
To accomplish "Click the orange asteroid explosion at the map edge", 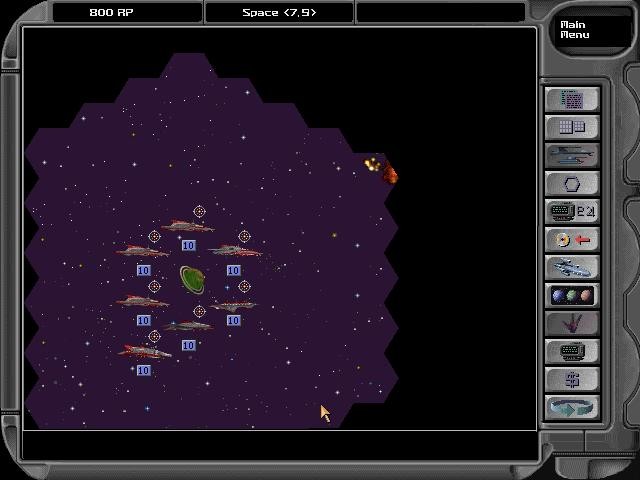I will pyautogui.click(x=381, y=169).
